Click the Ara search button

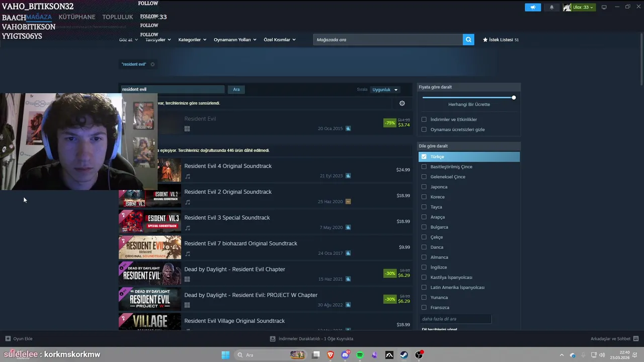pyautogui.click(x=236, y=89)
